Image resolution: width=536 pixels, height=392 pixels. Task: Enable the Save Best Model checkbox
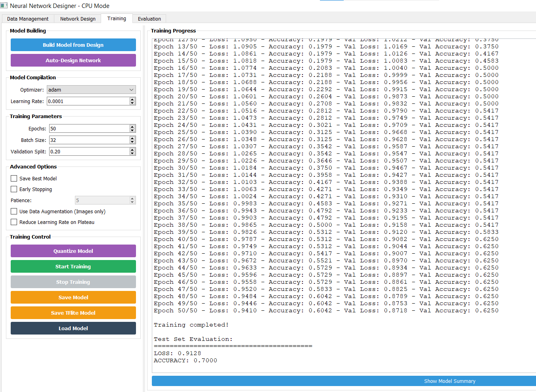14,178
